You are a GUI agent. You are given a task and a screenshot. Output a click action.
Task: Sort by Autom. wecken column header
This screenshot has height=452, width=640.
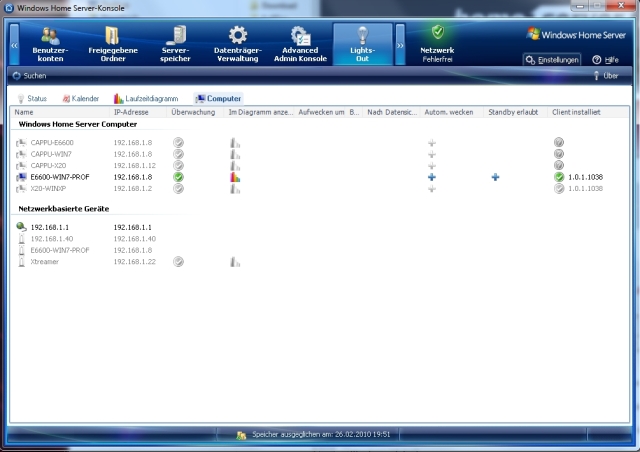click(452, 112)
